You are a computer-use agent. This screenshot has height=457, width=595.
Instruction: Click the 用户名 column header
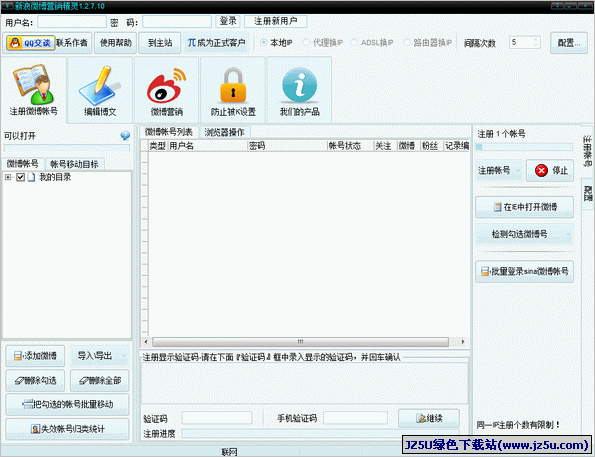click(207, 146)
